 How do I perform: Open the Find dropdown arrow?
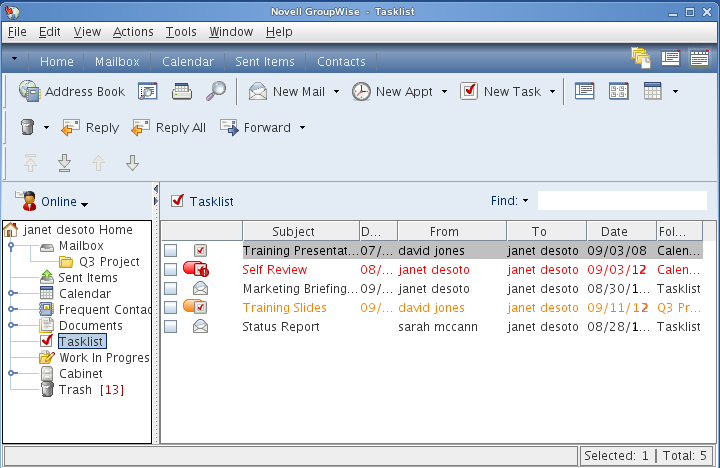[525, 201]
